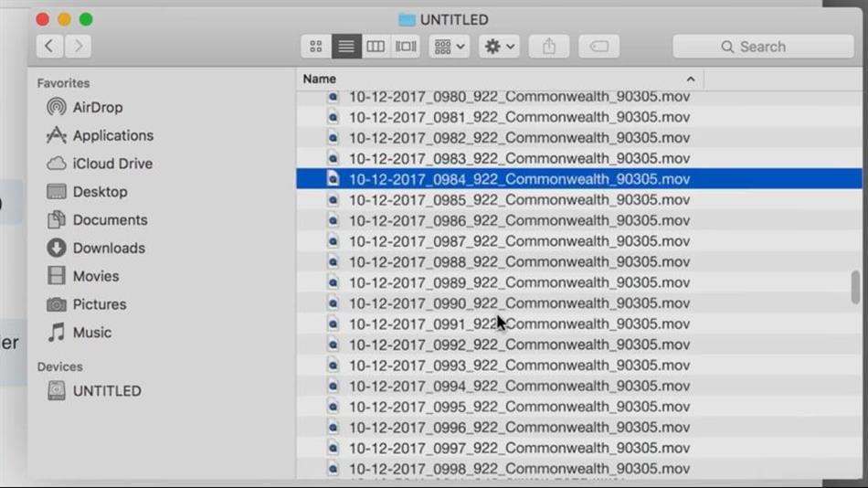Select the UNTITLED device in sidebar
This screenshot has width=868, height=488.
pos(106,391)
